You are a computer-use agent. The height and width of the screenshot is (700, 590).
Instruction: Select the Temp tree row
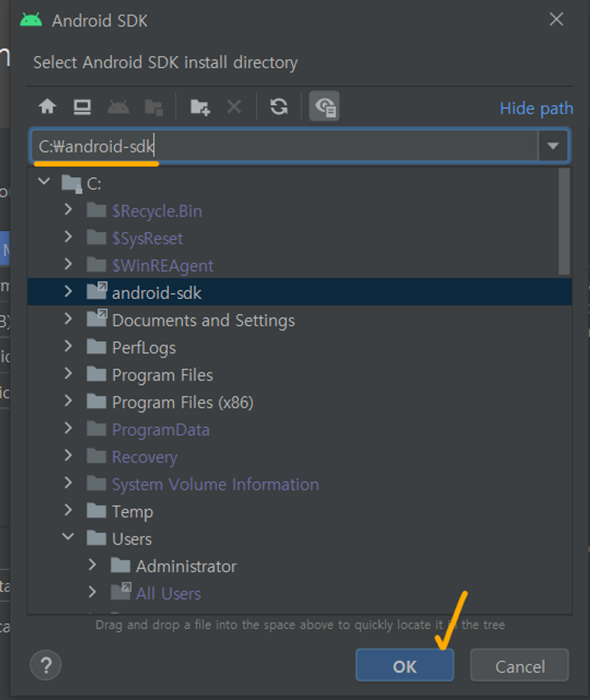(x=300, y=511)
